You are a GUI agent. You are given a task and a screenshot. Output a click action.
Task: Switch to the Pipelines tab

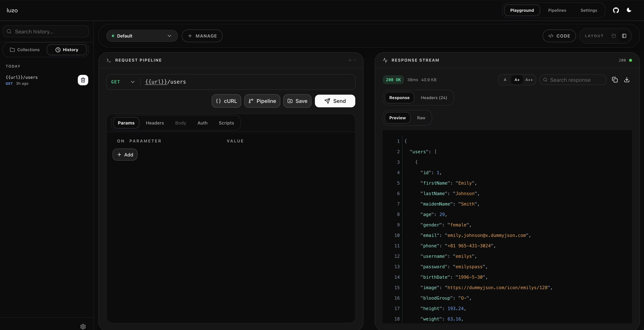557,10
